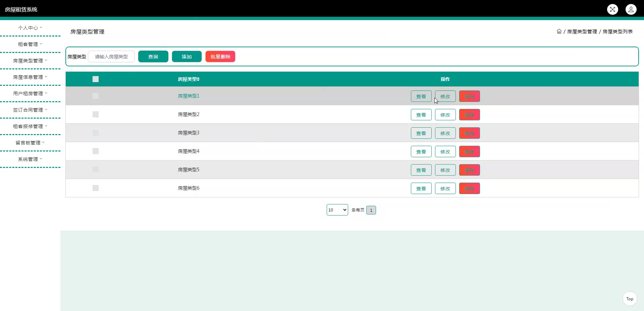Screen dimensions: 644x311
Task: Open the user profile icon in the header
Action: [631, 9]
